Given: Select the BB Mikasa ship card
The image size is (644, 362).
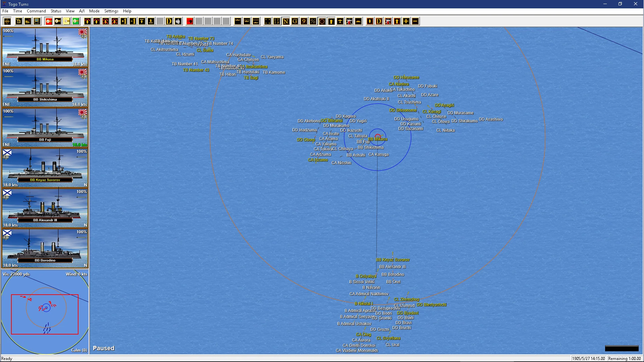Looking at the screenshot, I should (x=45, y=47).
